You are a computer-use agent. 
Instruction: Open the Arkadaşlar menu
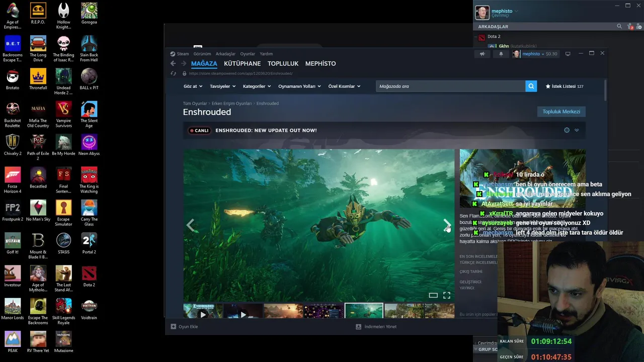[225, 54]
